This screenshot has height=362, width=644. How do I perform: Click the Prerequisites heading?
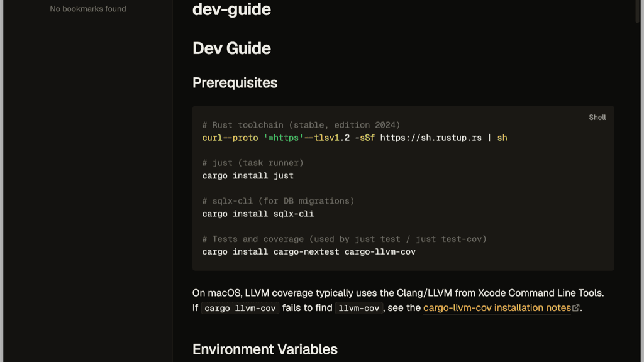(235, 83)
